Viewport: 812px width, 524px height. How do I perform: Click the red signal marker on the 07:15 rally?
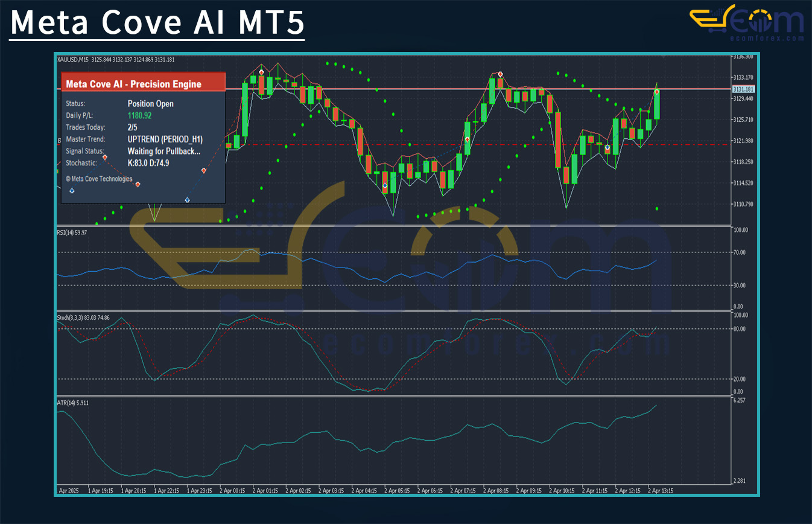(468, 139)
